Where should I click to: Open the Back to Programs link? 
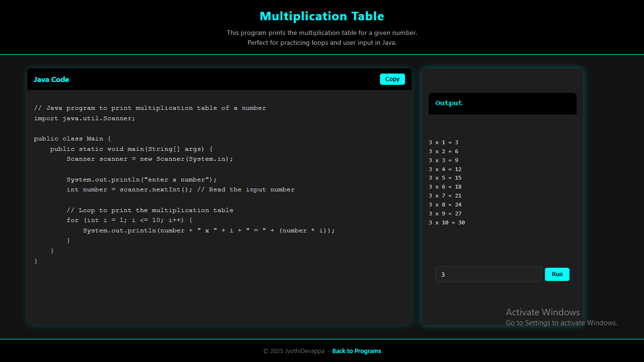coord(357,351)
